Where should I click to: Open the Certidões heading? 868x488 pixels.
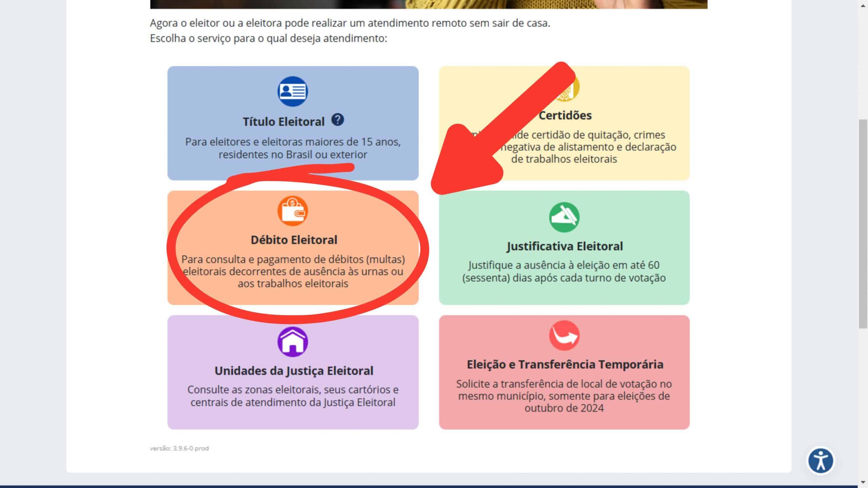[565, 116]
